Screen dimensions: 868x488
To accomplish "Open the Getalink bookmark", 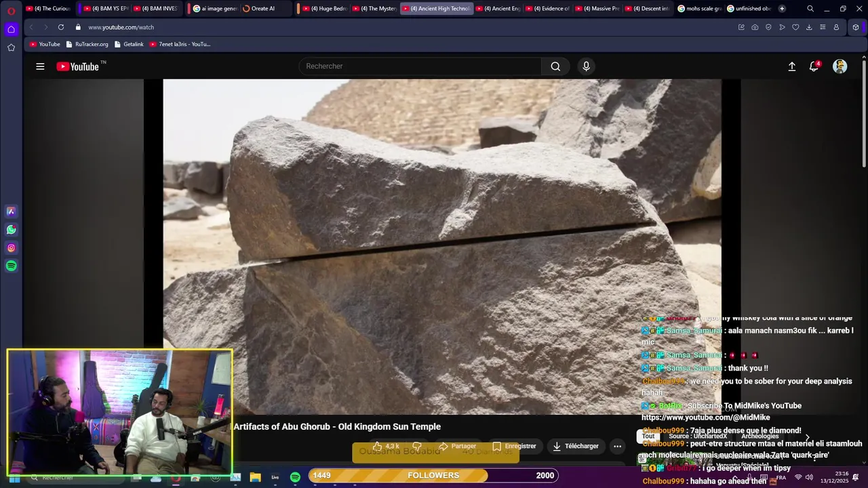I will click(x=129, y=44).
